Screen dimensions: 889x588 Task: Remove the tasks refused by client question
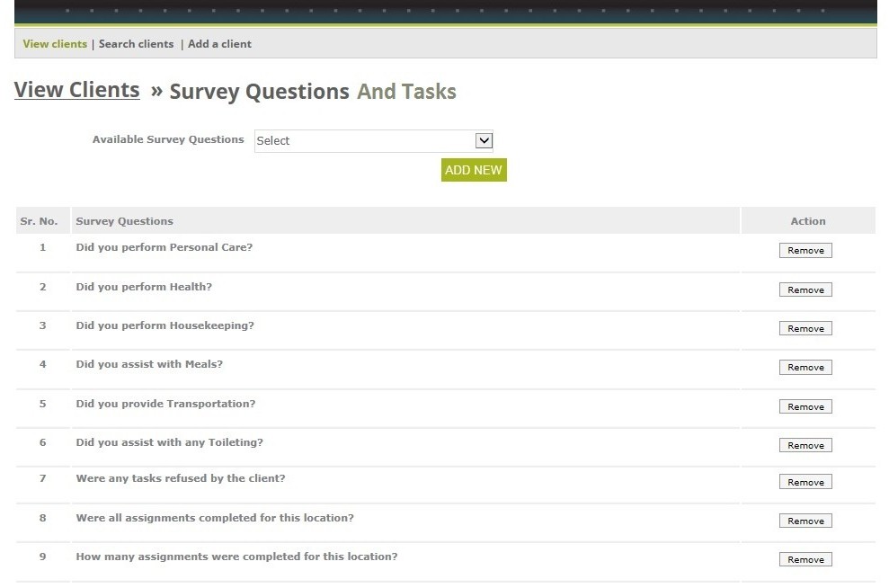(x=805, y=483)
